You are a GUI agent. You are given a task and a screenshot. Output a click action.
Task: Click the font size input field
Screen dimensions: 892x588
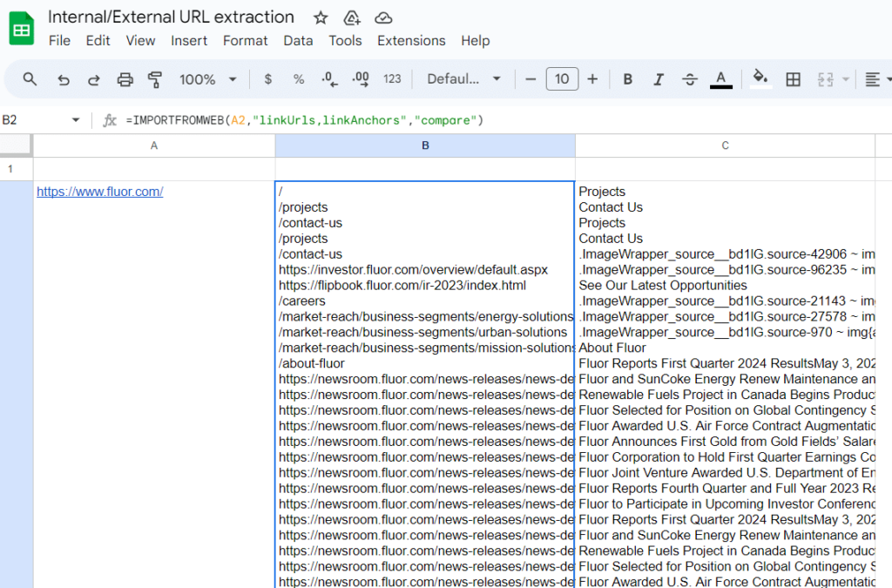click(562, 79)
